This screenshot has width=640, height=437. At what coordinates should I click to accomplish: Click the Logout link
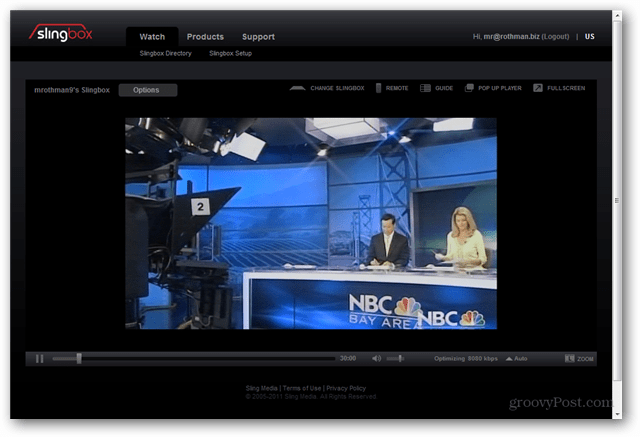tap(555, 37)
